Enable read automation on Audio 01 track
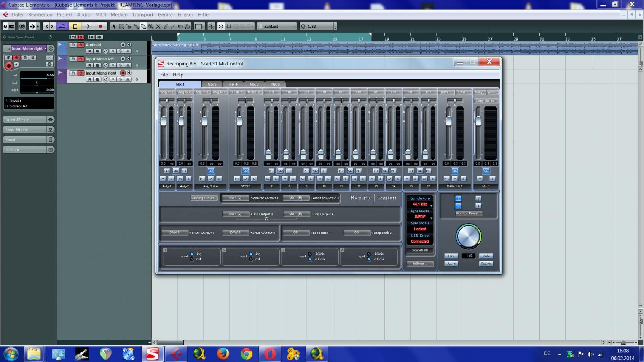The height and width of the screenshot is (362, 644). [90, 51]
